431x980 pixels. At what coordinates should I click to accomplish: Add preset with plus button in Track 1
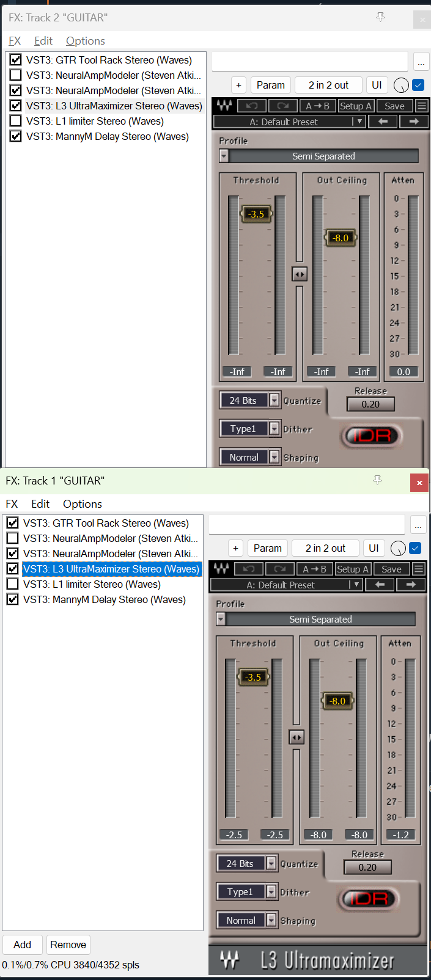tap(235, 548)
